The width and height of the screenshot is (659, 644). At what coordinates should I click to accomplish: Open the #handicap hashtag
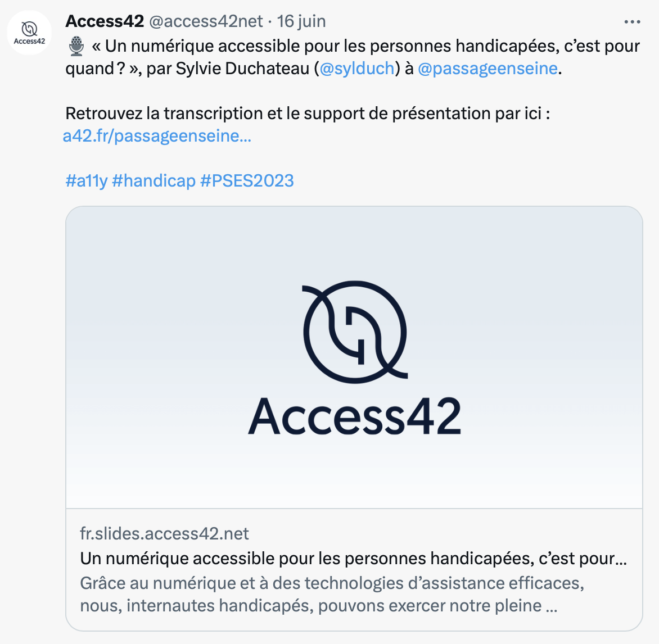point(154,181)
